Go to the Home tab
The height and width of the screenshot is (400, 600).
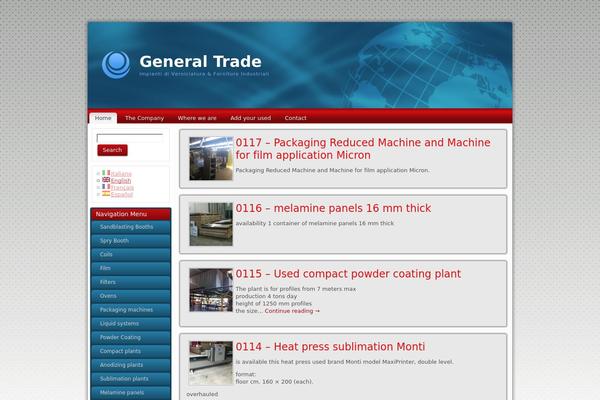103,118
